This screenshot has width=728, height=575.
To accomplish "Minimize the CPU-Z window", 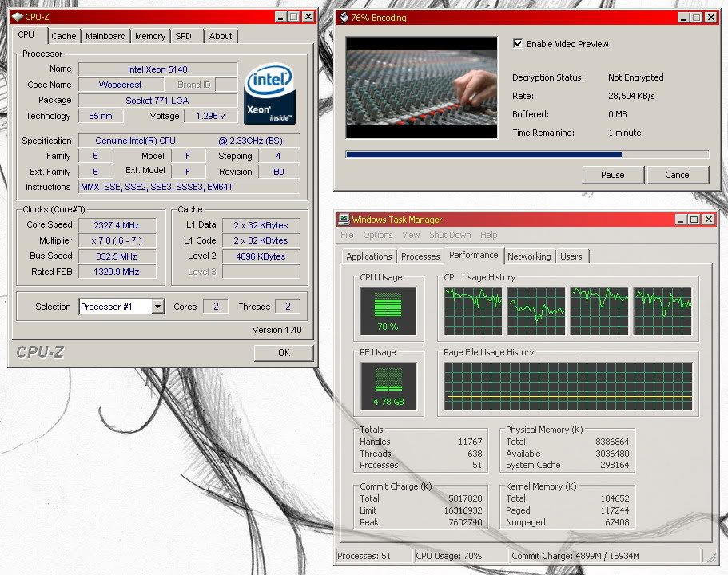I will [x=280, y=16].
